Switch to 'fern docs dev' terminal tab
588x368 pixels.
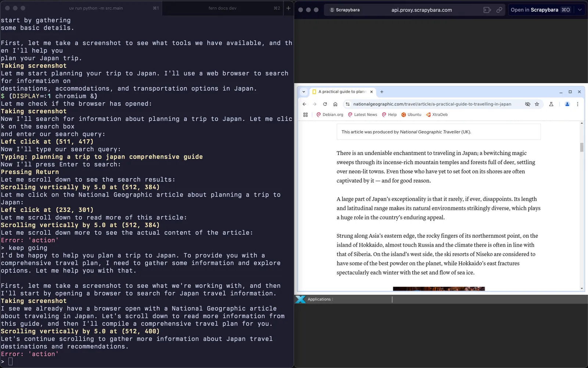click(222, 8)
